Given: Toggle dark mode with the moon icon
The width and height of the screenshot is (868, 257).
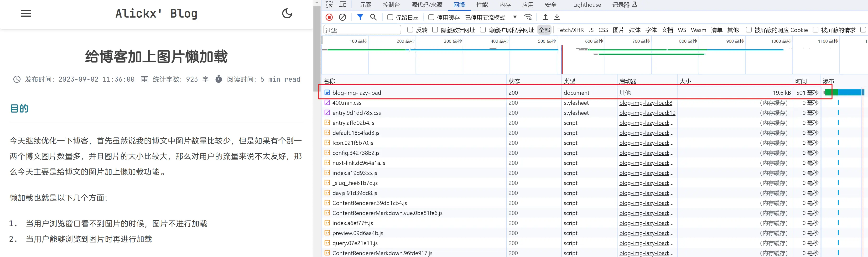Looking at the screenshot, I should pyautogui.click(x=287, y=14).
